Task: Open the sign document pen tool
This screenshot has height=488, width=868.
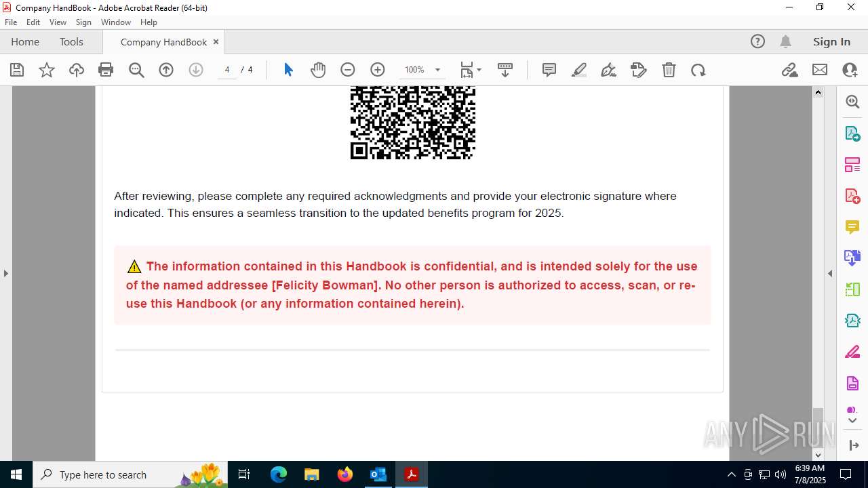Action: pyautogui.click(x=609, y=70)
